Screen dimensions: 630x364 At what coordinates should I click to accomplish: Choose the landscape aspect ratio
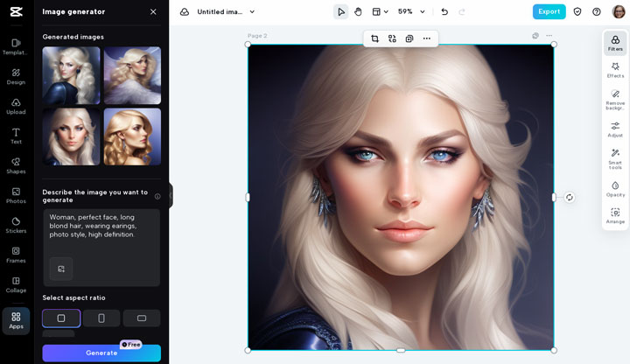pos(142,318)
